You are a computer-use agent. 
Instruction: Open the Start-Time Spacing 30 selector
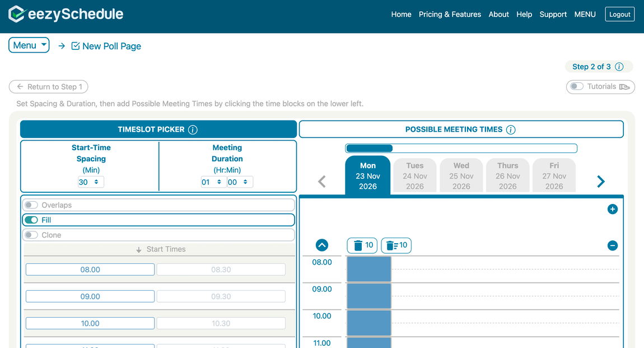coord(91,182)
